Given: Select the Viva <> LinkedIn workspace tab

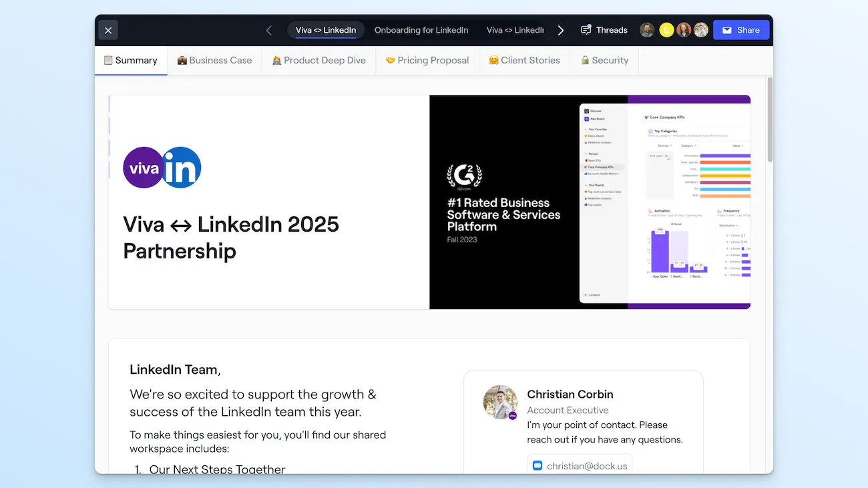Looking at the screenshot, I should [326, 30].
